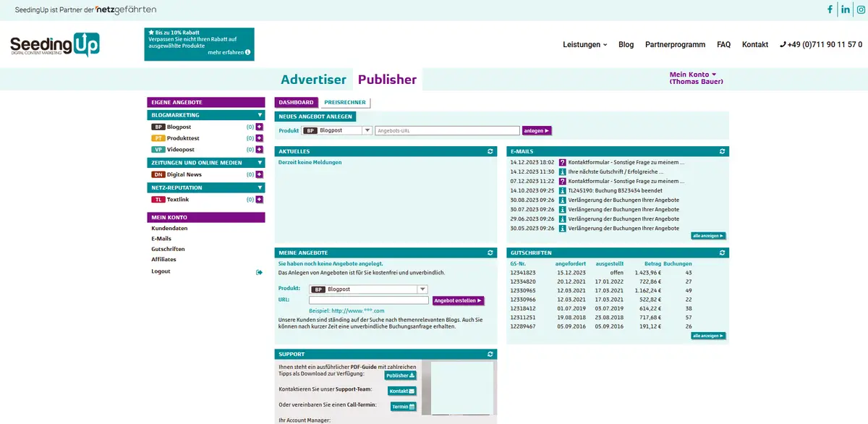Switch to the Advertiser tab
The image size is (868, 424).
coord(313,80)
